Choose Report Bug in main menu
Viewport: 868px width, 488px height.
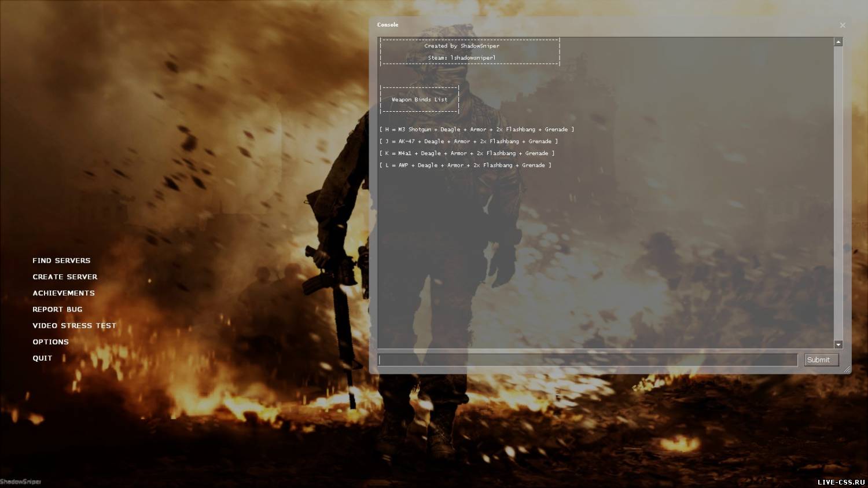coord(57,309)
